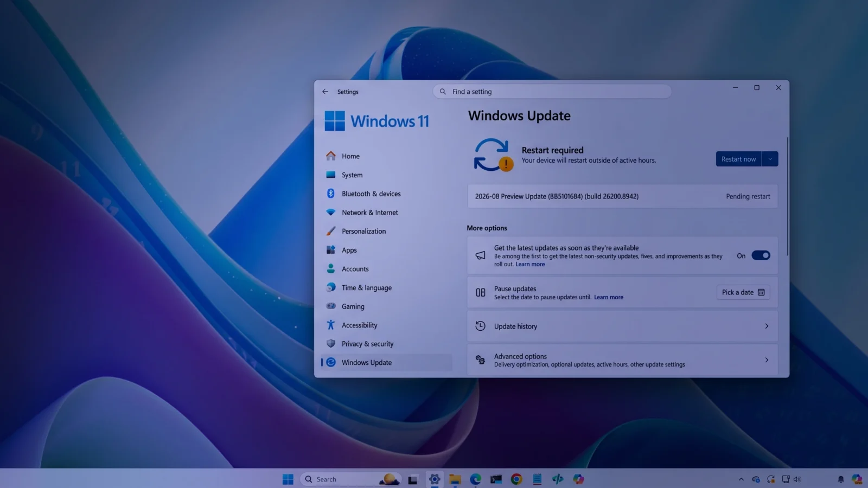Maximize the Settings window
Viewport: 868px width, 488px height.
tap(757, 88)
